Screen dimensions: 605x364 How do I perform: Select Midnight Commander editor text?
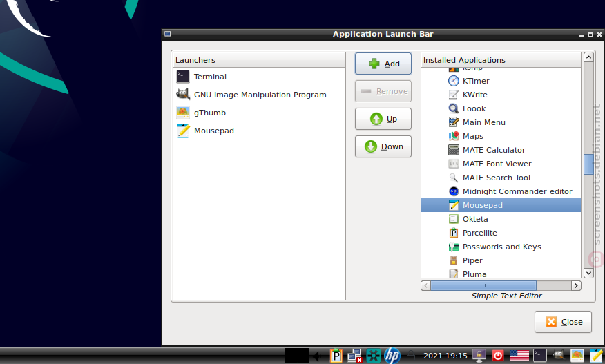517,191
